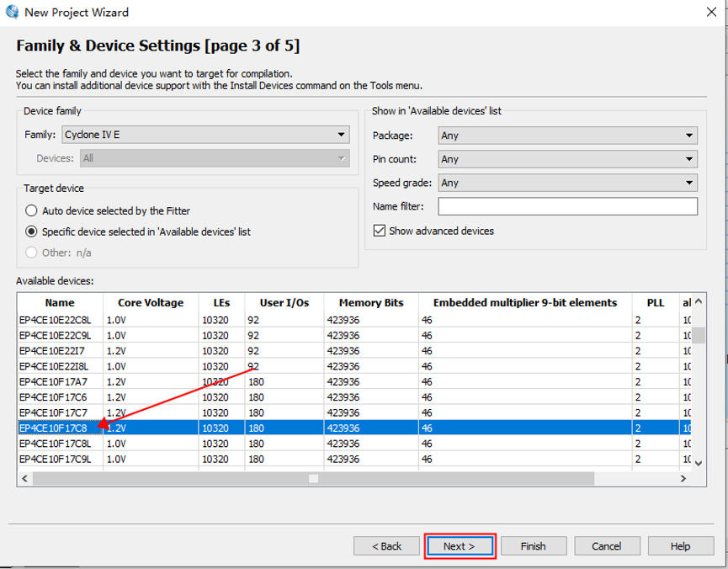
Task: Click the Name filter text field
Action: (x=567, y=206)
